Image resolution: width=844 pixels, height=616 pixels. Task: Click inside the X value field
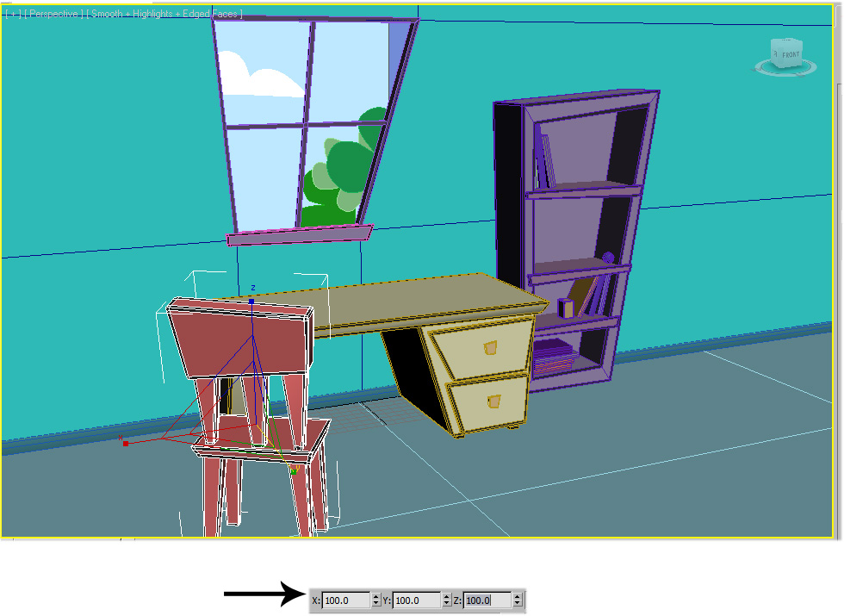click(x=343, y=600)
